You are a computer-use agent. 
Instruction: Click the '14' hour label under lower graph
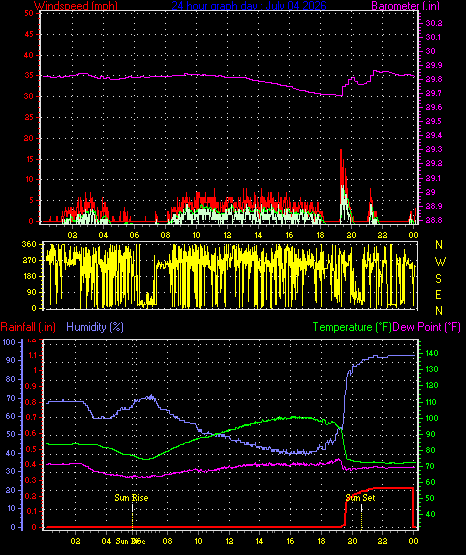tap(259, 541)
